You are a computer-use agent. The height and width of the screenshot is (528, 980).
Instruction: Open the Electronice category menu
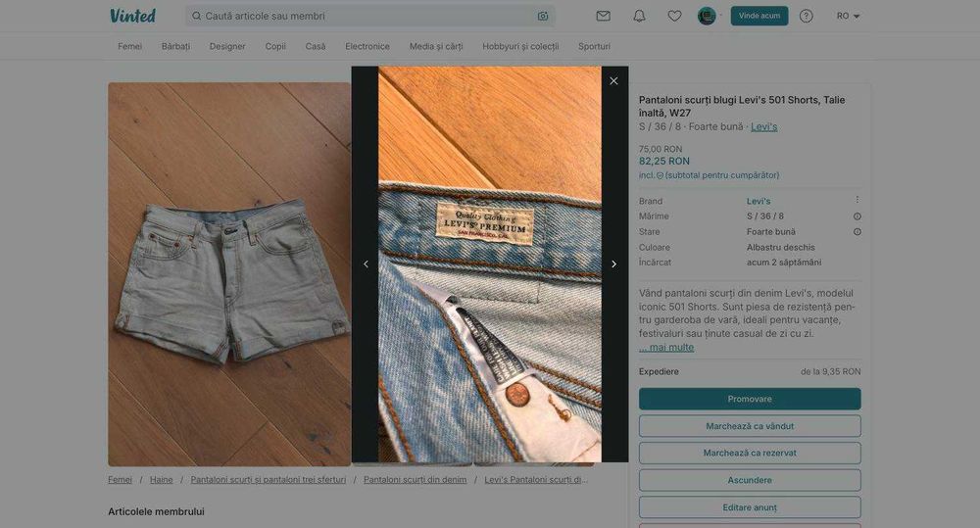[x=367, y=46]
